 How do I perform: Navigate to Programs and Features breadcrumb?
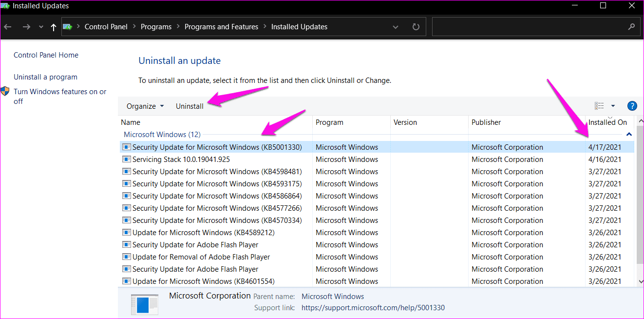[221, 27]
